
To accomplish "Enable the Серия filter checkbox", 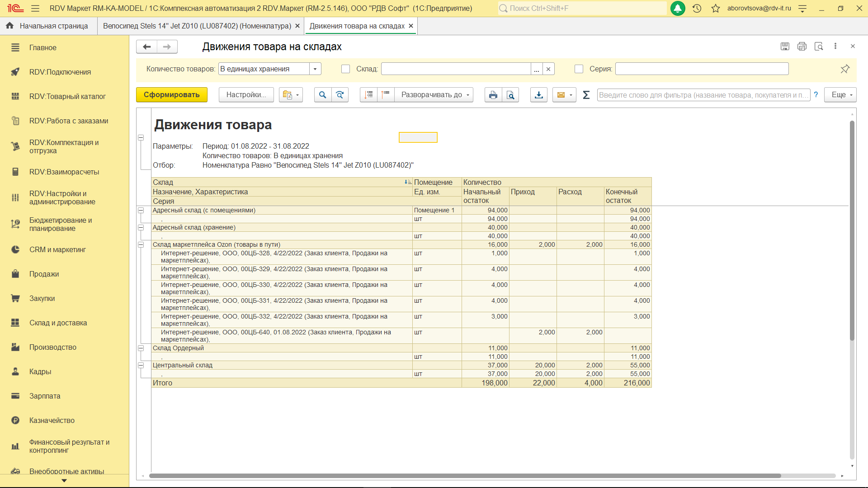I will click(579, 69).
